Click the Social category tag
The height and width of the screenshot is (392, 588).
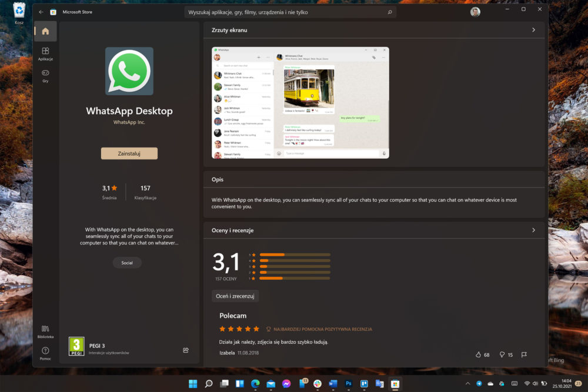(127, 263)
